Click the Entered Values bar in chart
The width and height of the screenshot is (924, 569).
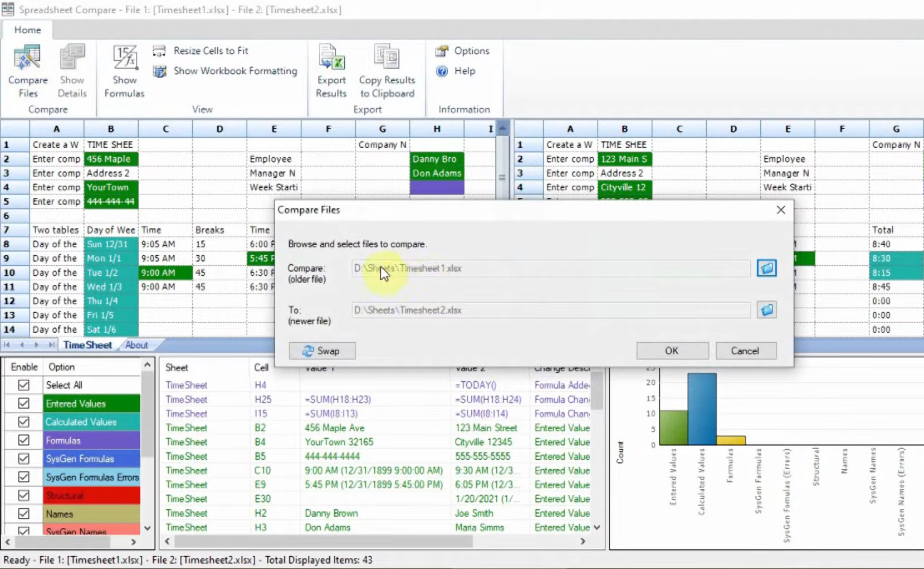[673, 427]
